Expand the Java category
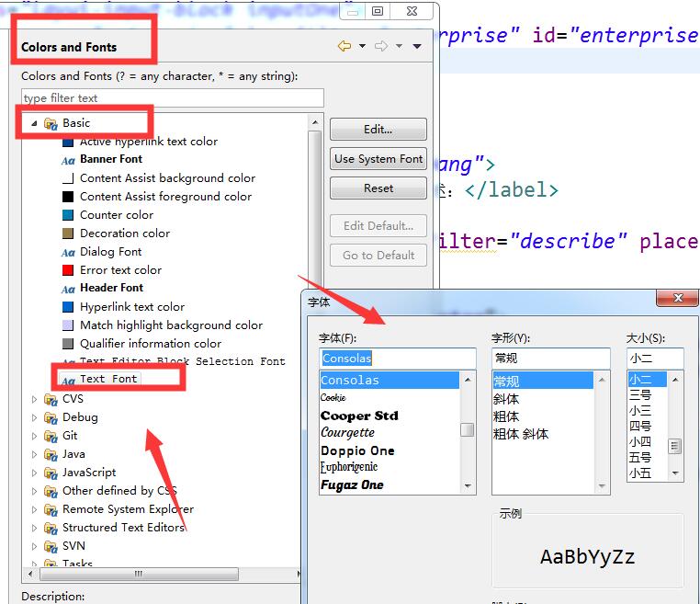This screenshot has height=604, width=700. tap(34, 454)
